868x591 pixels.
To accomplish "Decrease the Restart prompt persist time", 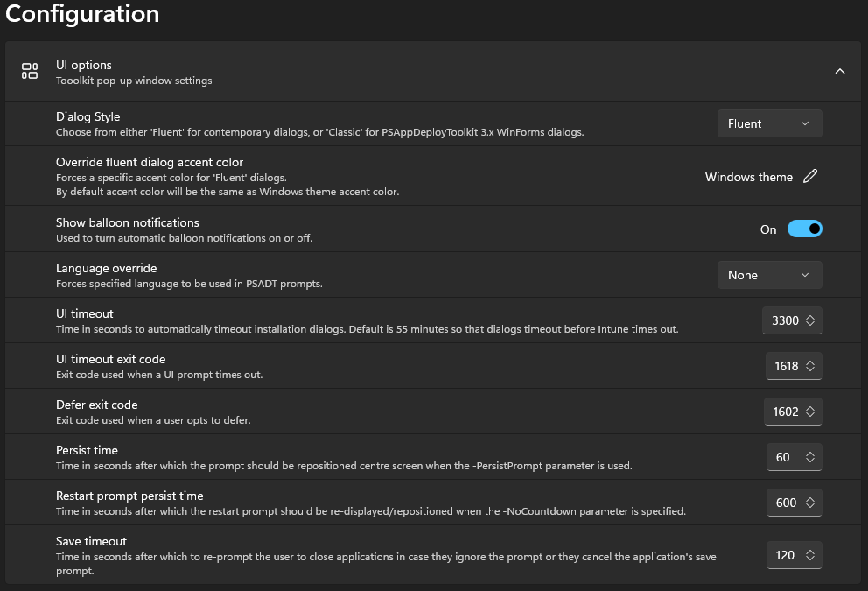I will 812,506.
